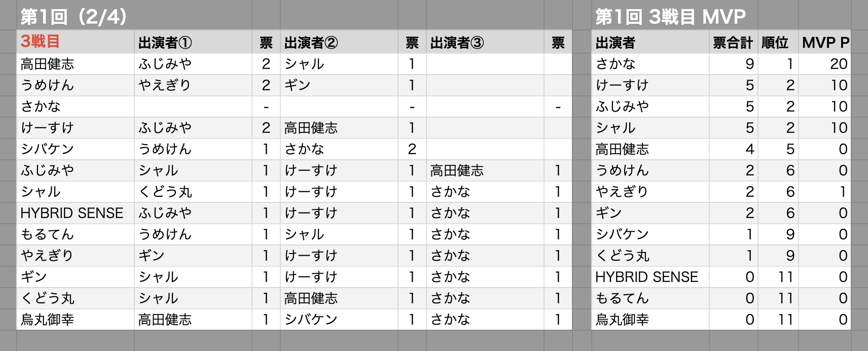The height and width of the screenshot is (351, 868).
Task: Select やえぎり's MVP P cell showing 1
Action: pyautogui.click(x=824, y=192)
